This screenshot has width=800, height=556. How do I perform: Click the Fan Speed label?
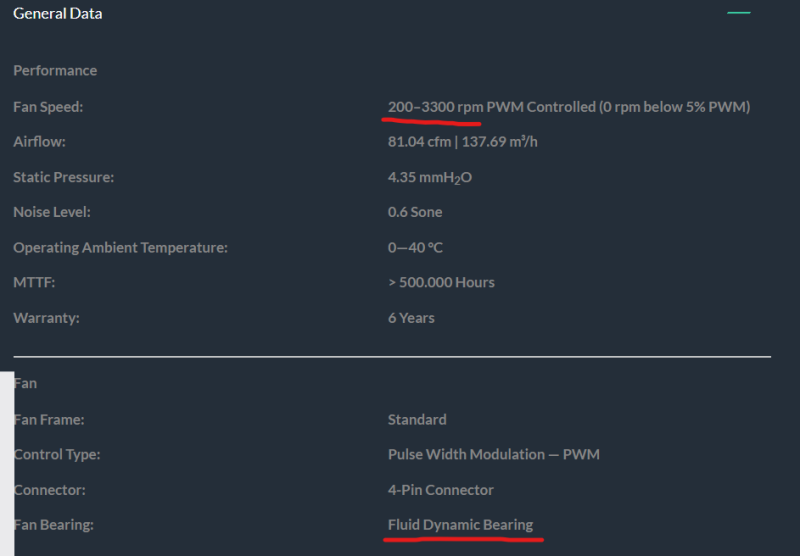pyautogui.click(x=48, y=107)
